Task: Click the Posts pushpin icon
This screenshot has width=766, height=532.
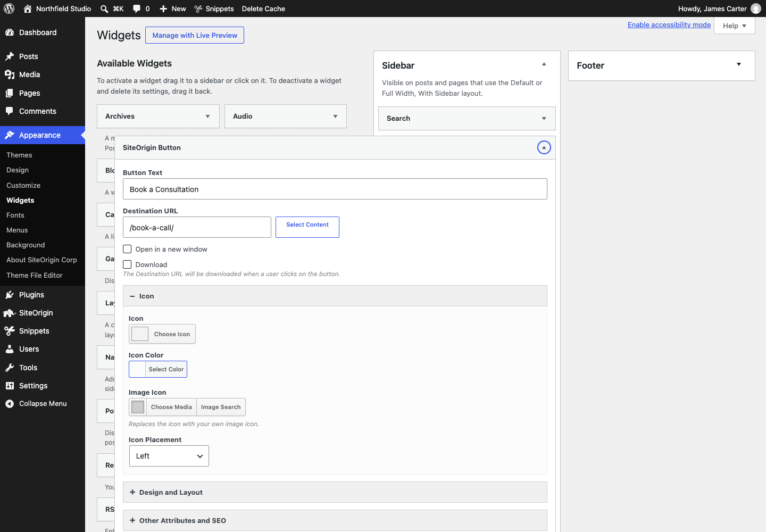Action: [10, 56]
